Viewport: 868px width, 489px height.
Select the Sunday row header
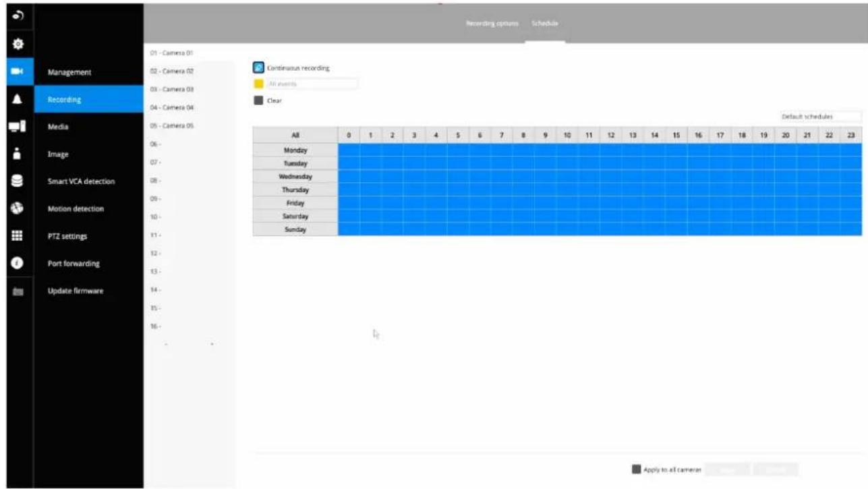pyautogui.click(x=295, y=229)
